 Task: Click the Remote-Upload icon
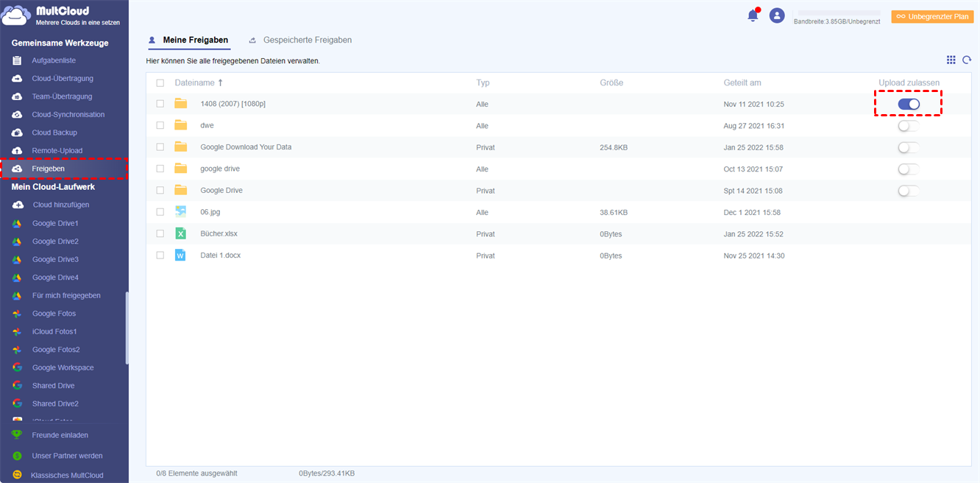coord(17,151)
